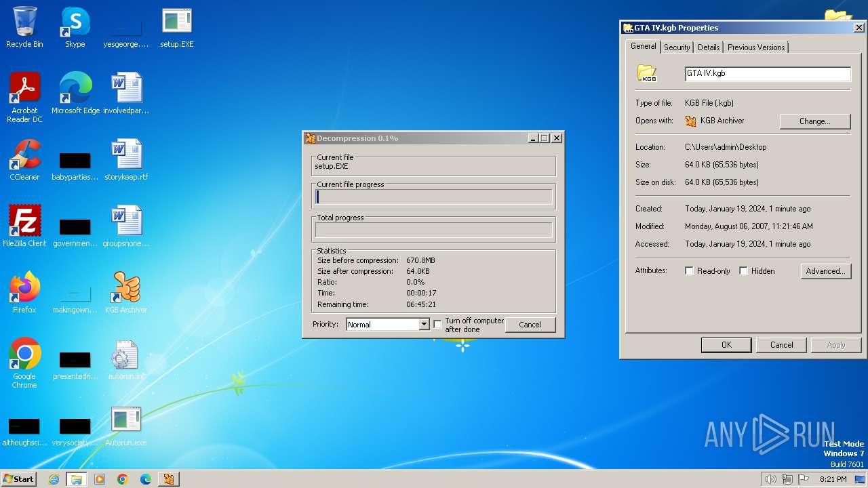Image resolution: width=868 pixels, height=488 pixels.
Task: Click the Total progress bar
Action: tap(434, 230)
